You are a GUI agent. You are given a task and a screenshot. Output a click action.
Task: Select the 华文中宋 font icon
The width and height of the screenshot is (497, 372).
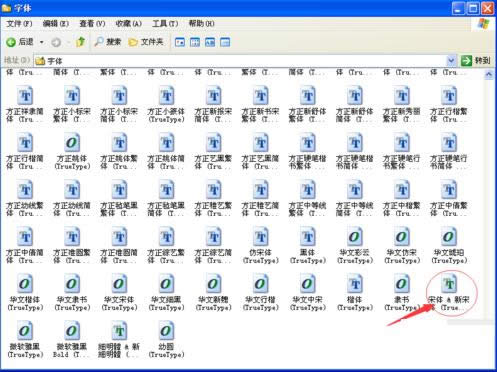click(x=308, y=284)
